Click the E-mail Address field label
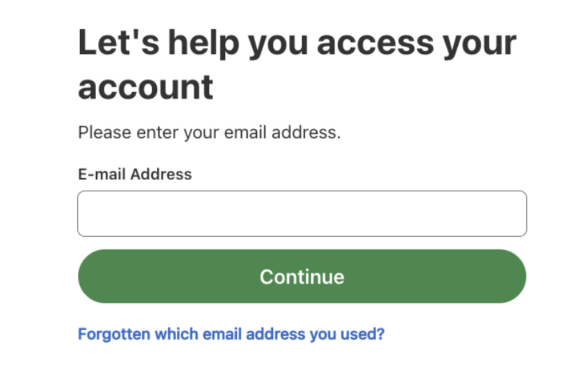The height and width of the screenshot is (368, 588). (x=135, y=175)
